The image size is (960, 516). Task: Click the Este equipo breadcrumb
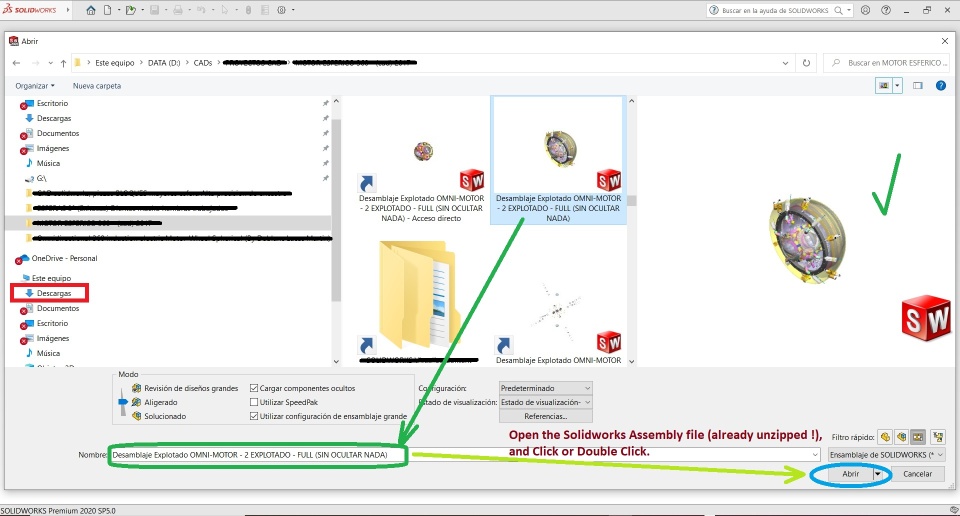coord(114,62)
